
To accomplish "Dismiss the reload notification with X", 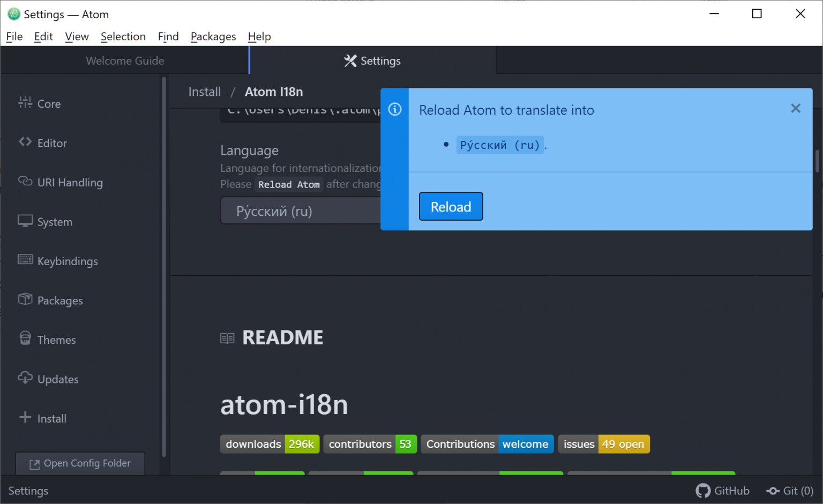I will (796, 108).
